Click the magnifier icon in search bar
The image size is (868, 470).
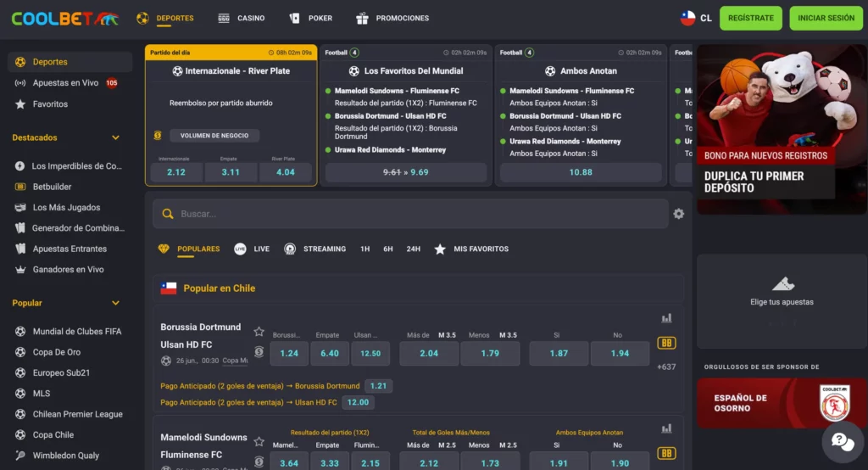[x=168, y=214]
